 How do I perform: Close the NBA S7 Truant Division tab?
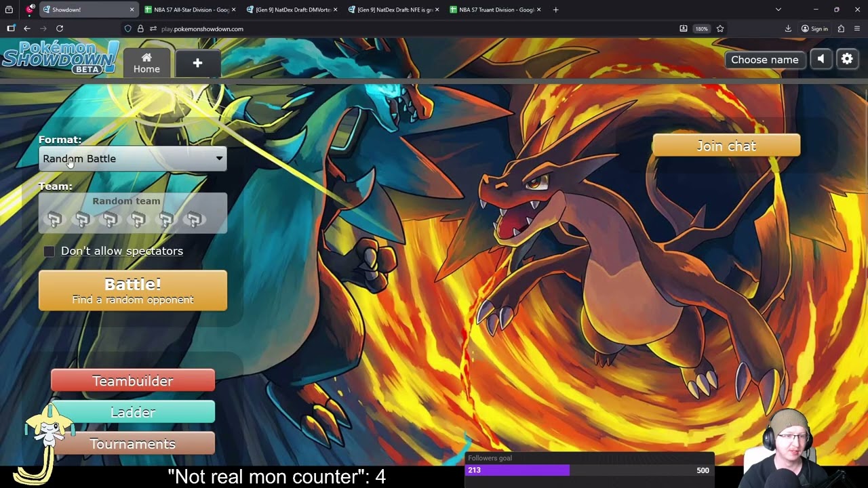[x=539, y=9]
